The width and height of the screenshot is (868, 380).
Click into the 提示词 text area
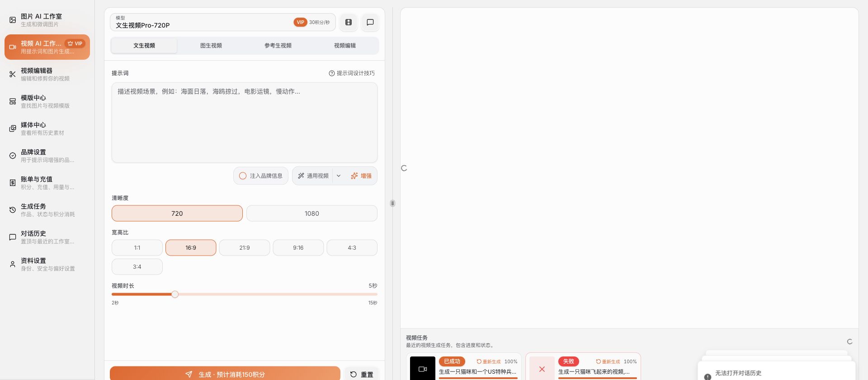click(245, 122)
